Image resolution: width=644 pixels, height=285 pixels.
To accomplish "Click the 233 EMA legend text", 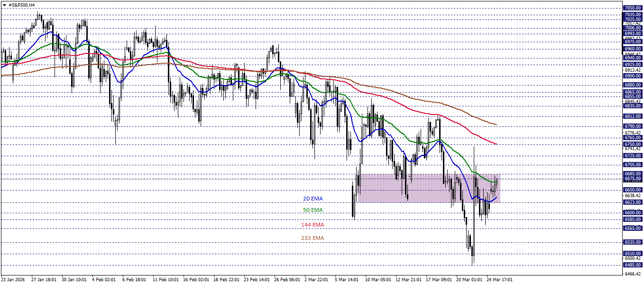I will 313,238.
